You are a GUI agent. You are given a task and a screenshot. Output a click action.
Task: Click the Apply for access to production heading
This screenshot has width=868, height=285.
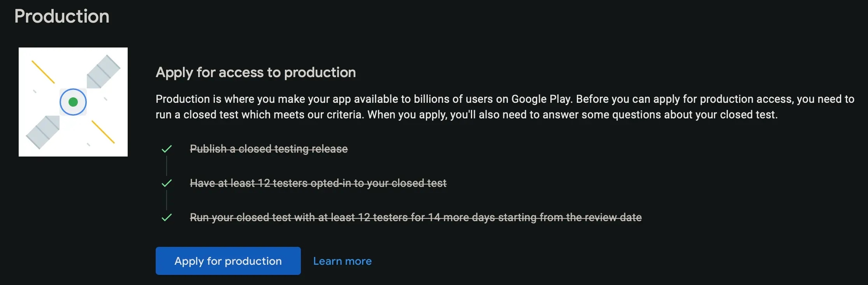point(256,72)
